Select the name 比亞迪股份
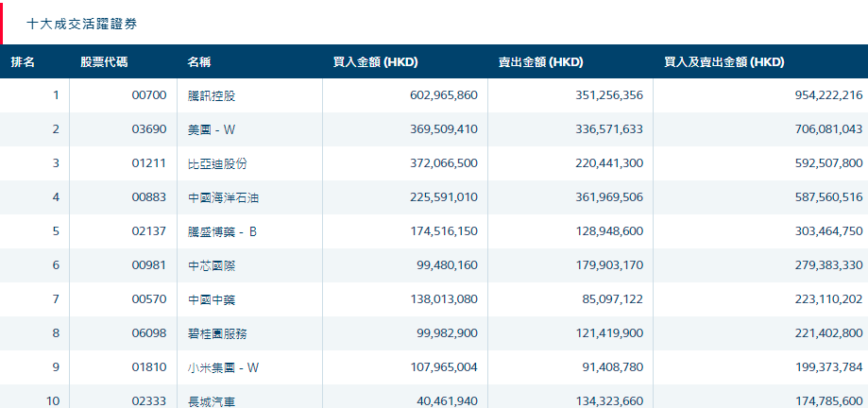868x408 pixels. pyautogui.click(x=217, y=164)
